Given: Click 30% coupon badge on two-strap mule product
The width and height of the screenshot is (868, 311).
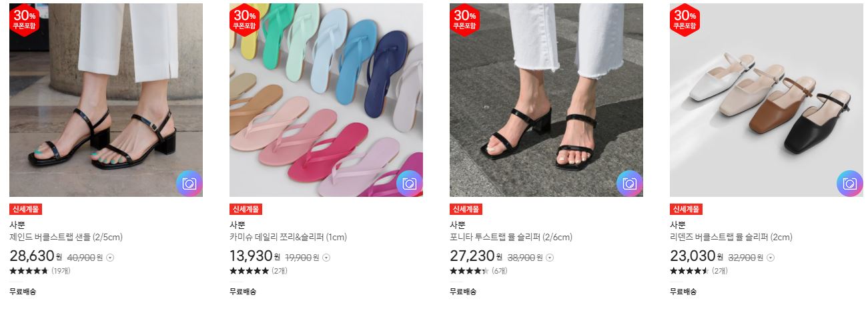Looking at the screenshot, I should 465,20.
